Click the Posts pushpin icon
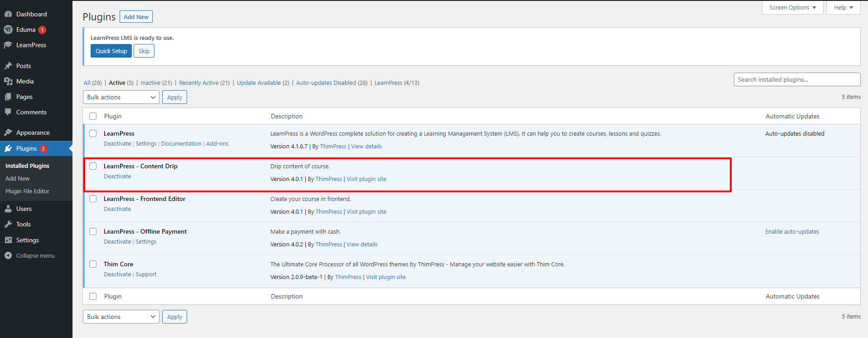Viewport: 868px width, 338px height. pos(8,66)
